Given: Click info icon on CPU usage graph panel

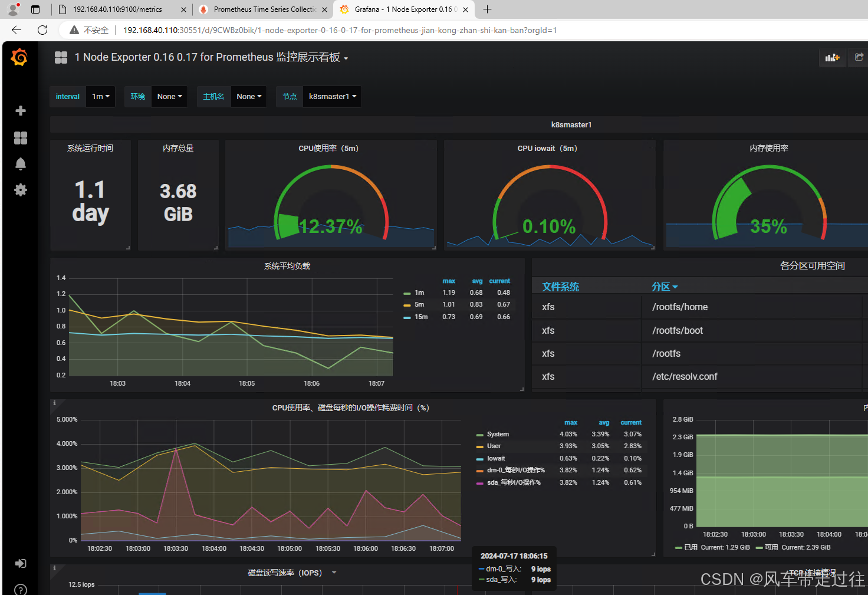Looking at the screenshot, I should pos(54,403).
